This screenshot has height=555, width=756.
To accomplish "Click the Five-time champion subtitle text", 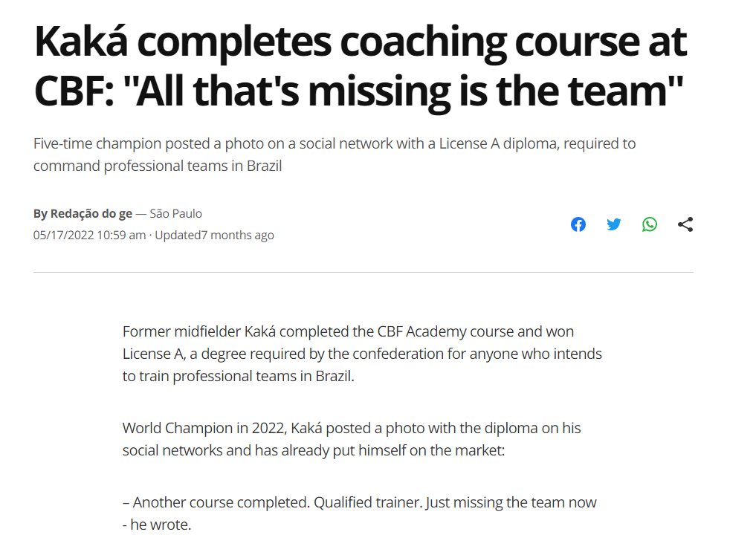I will coord(334,155).
